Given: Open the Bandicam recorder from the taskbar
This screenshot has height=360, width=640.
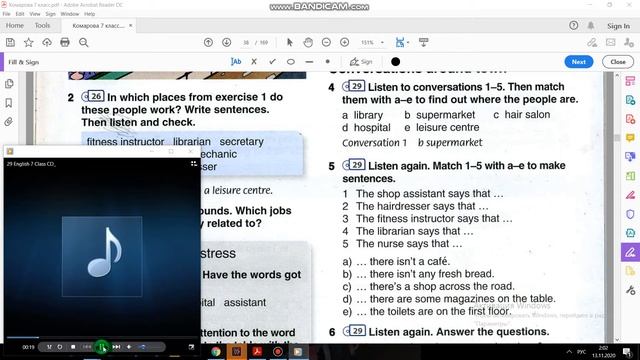Looking at the screenshot, I should coord(278,351).
